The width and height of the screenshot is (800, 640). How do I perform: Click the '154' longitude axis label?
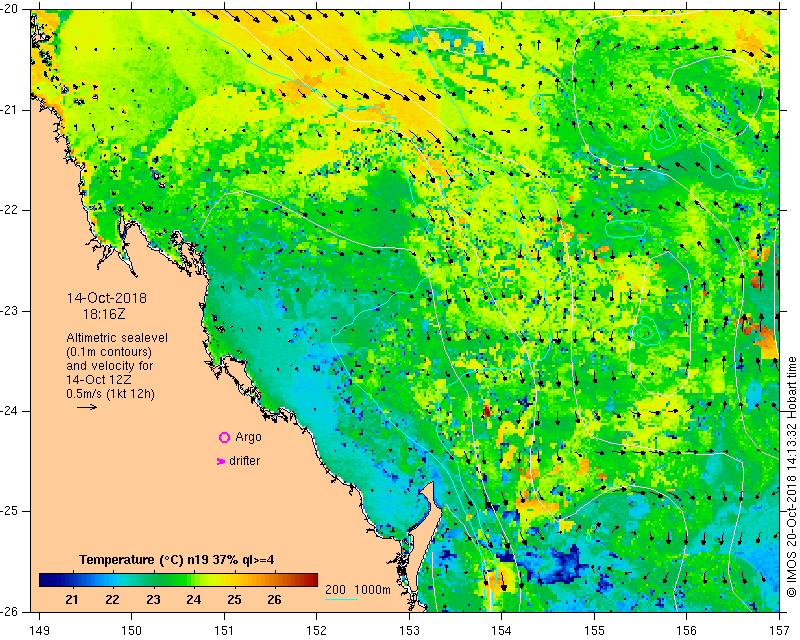coord(502,631)
